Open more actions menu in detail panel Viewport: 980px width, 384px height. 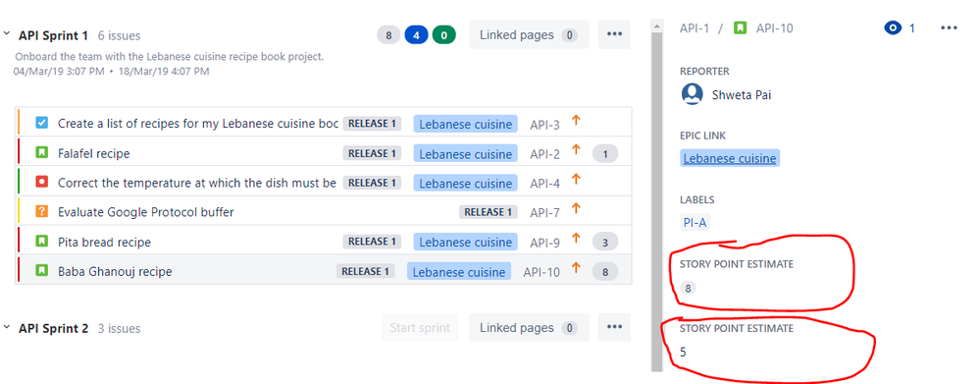(949, 28)
